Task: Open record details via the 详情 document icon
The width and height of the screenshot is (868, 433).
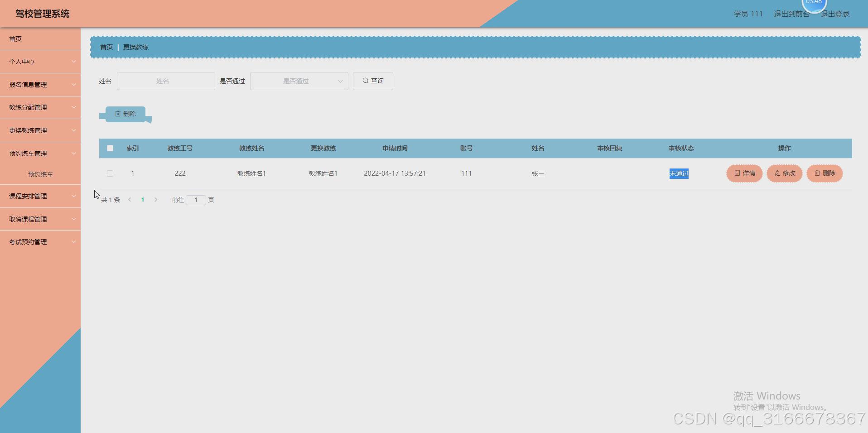Action: coord(736,173)
